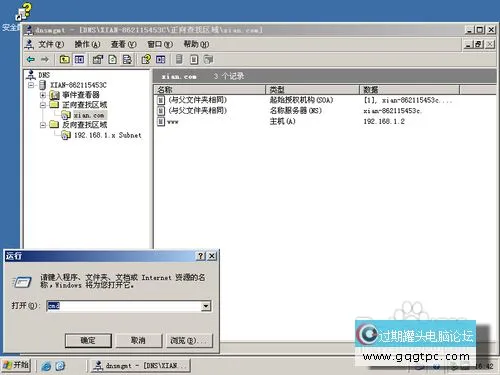Open the 操作(A) menu
This screenshot has height=375, width=500.
(x=87, y=44)
